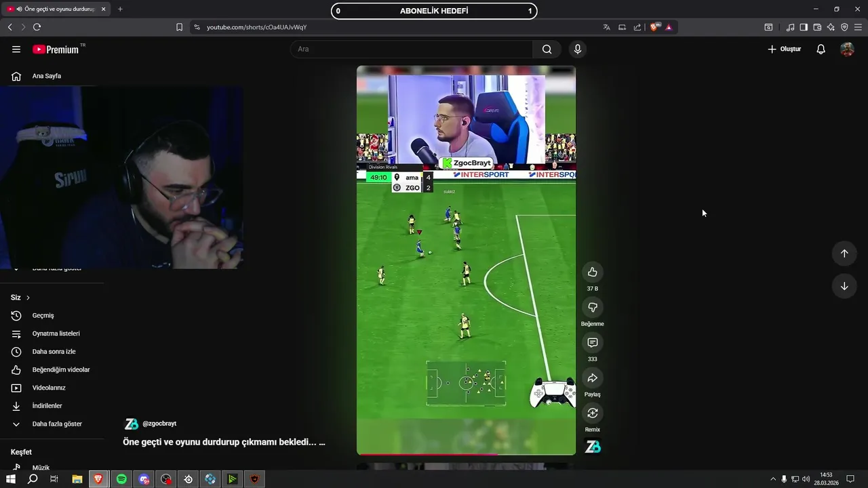Screen dimensions: 868x488
Task: Dislike the short (Beğenme)
Action: tap(592, 307)
